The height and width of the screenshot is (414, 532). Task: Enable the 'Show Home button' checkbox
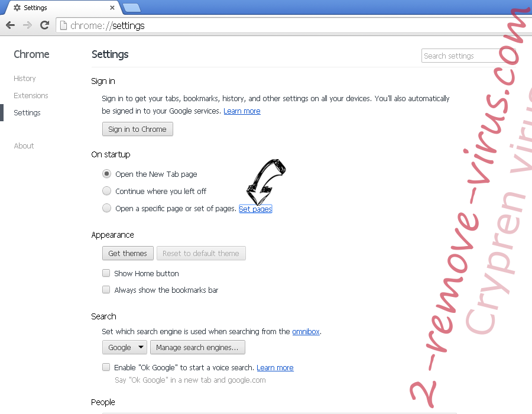pyautogui.click(x=106, y=273)
